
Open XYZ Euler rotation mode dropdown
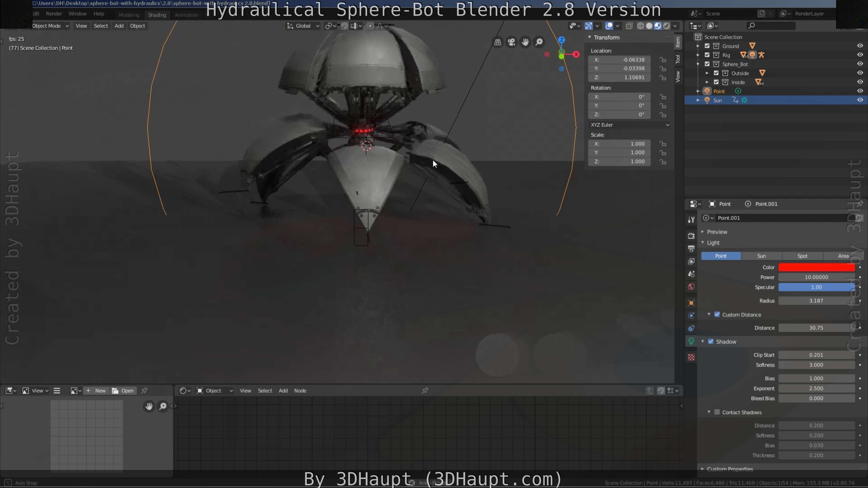629,125
